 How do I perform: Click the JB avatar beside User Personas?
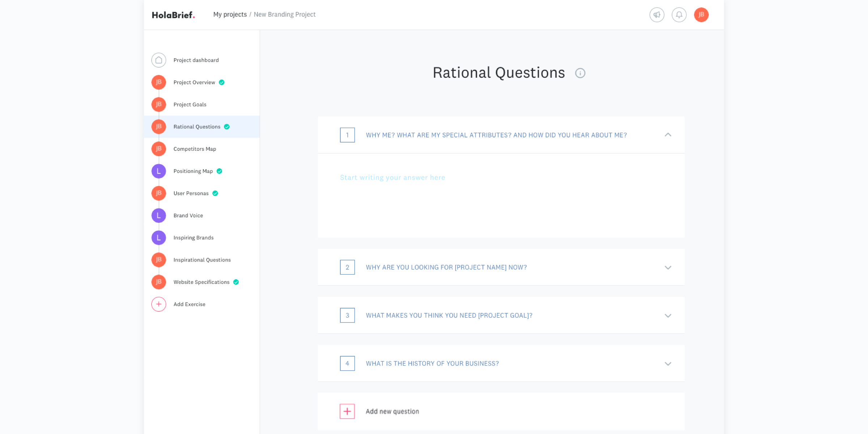click(x=159, y=193)
